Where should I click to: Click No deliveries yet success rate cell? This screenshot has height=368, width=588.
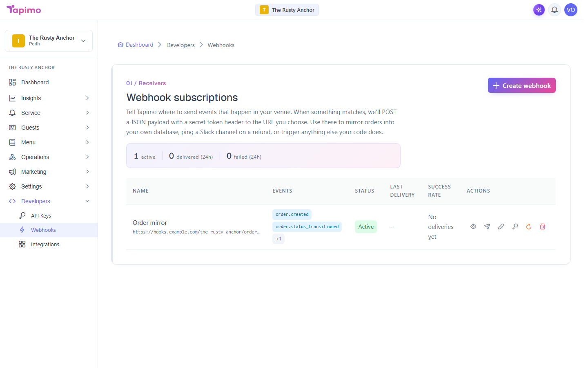pos(441,227)
